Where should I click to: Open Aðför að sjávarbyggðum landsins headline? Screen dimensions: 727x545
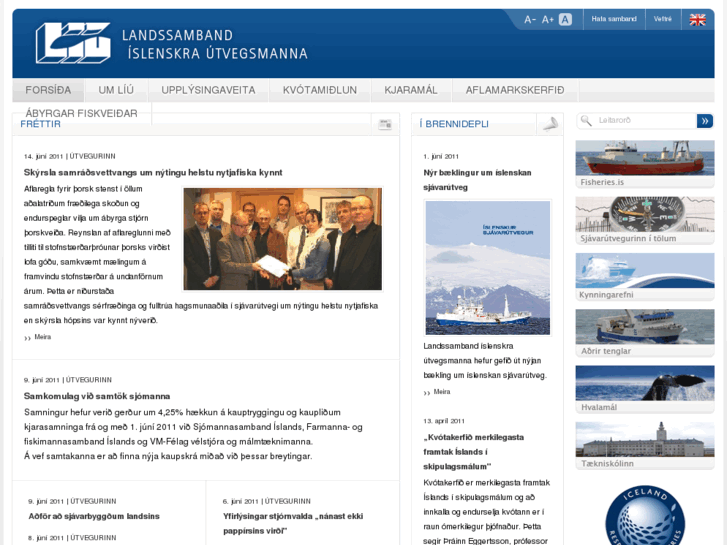94,516
